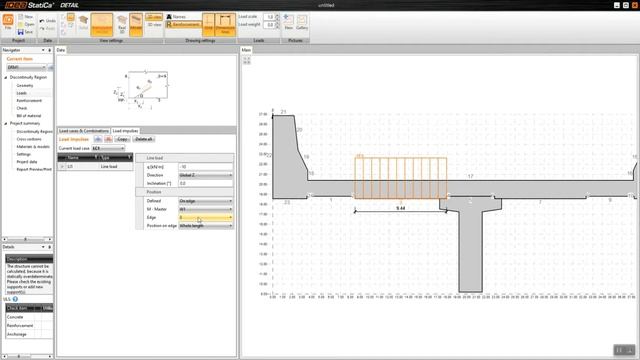Viewport: 640px width, 360px height.
Task: Select Check in the Navigator
Action: pos(22,108)
